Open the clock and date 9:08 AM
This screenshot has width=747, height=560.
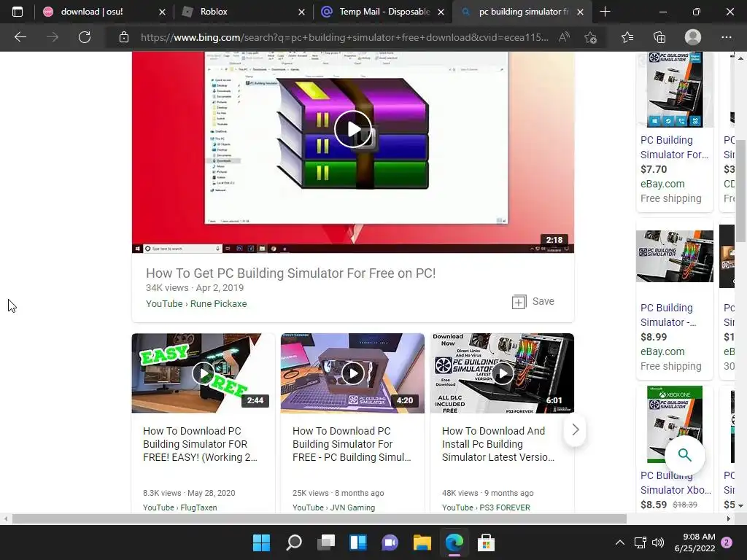tap(694, 542)
